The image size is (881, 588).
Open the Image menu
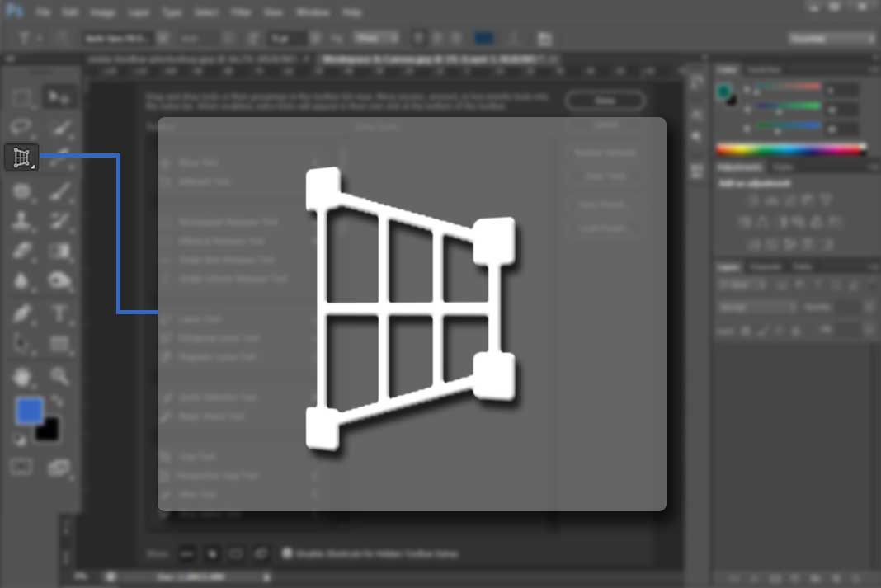102,12
